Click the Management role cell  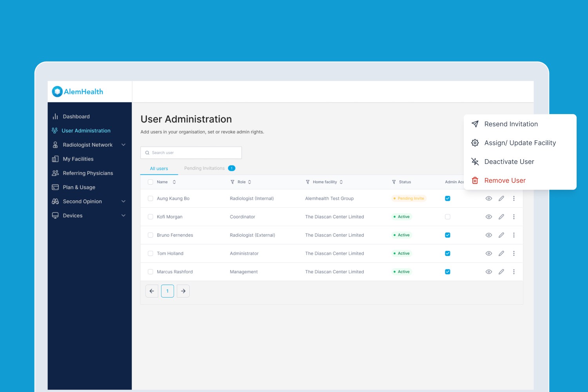pos(244,272)
